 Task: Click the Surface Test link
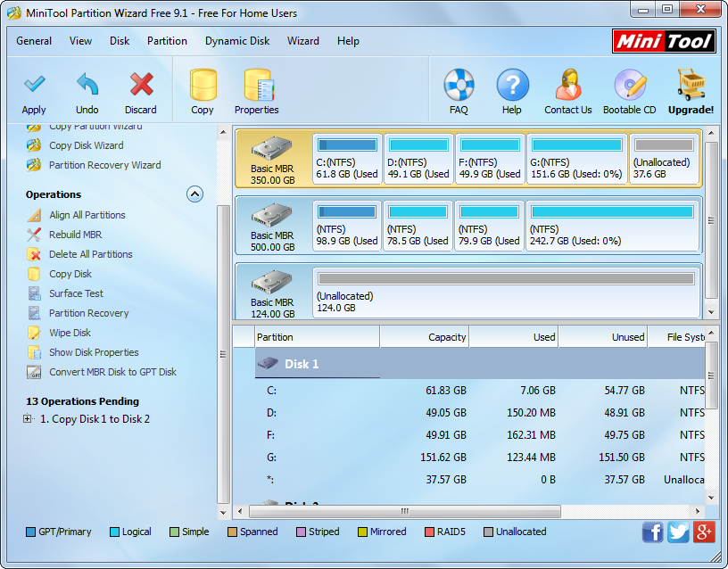76,293
